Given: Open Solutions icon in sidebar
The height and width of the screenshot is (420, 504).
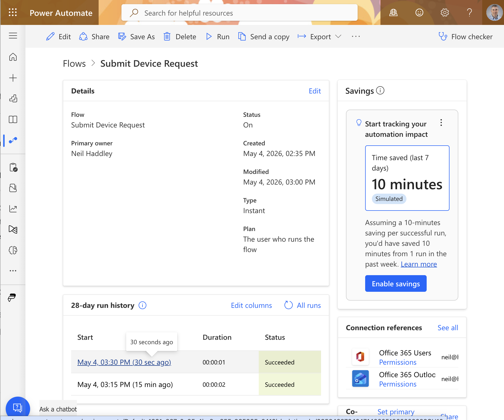Looking at the screenshot, I should point(13,188).
